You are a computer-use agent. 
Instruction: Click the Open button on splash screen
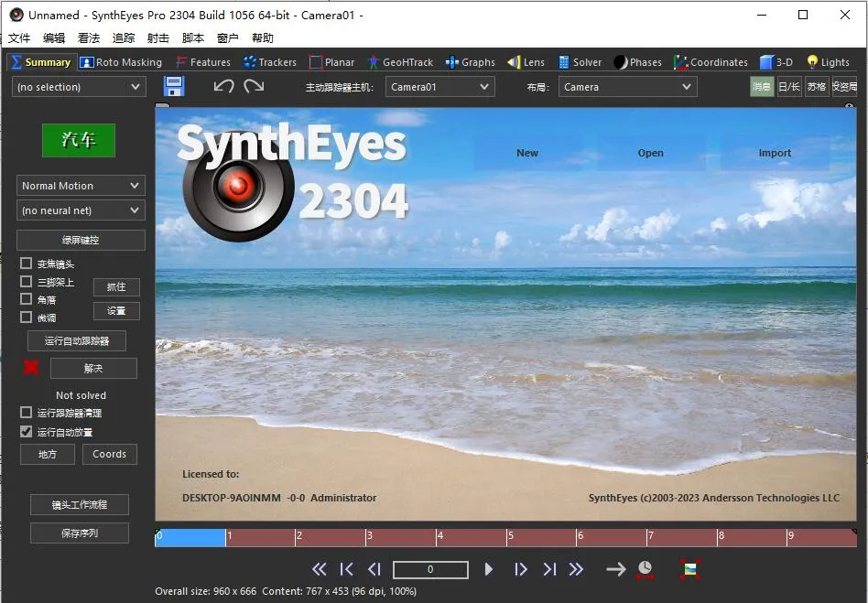(x=650, y=153)
